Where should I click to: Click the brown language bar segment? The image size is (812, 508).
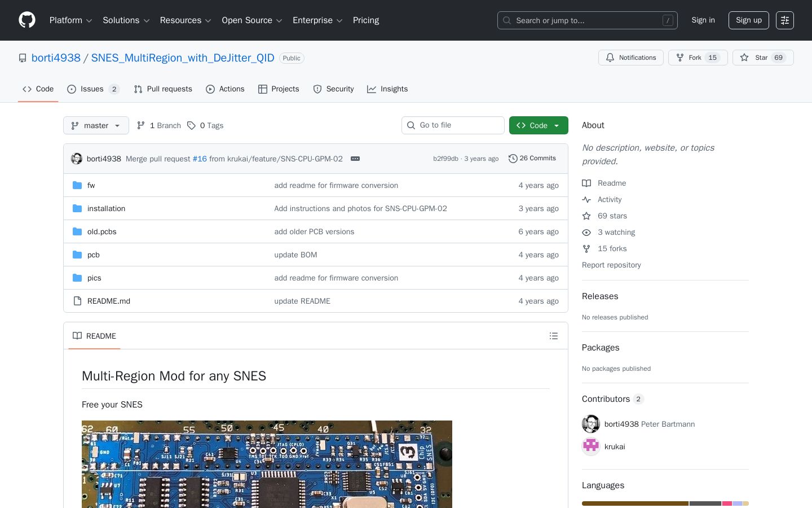(635, 503)
